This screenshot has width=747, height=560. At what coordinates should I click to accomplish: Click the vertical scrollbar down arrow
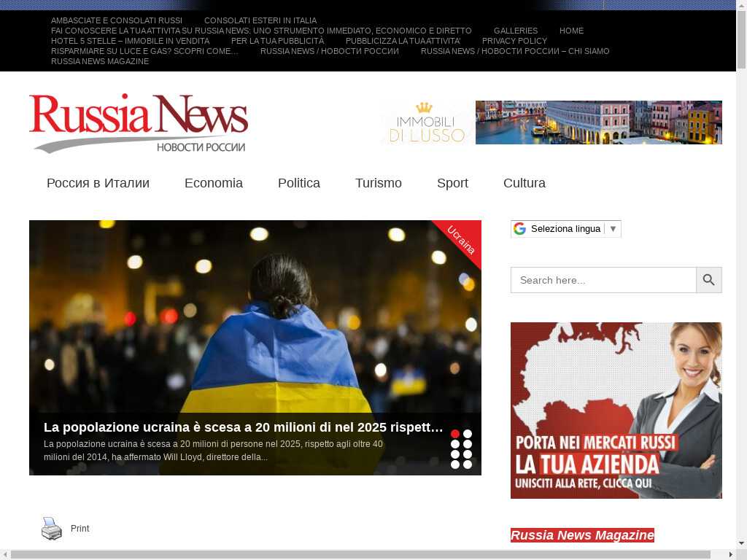(x=741, y=543)
